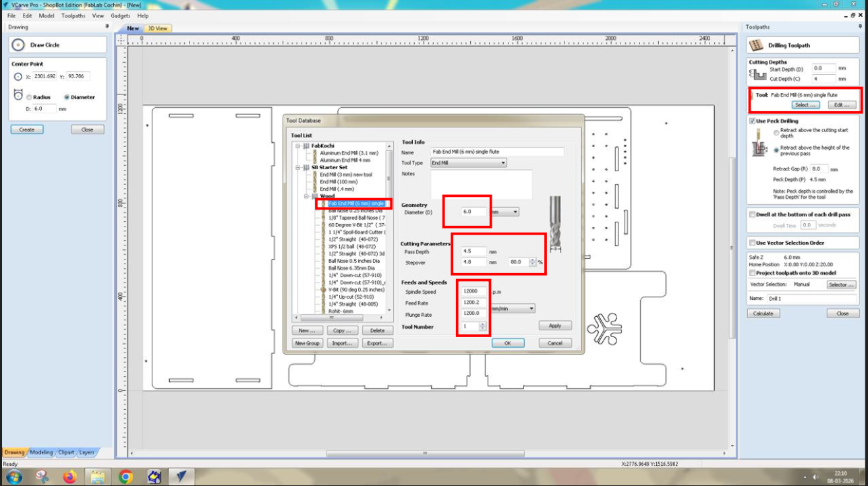Open Google Chrome from the taskbar

coord(125,477)
